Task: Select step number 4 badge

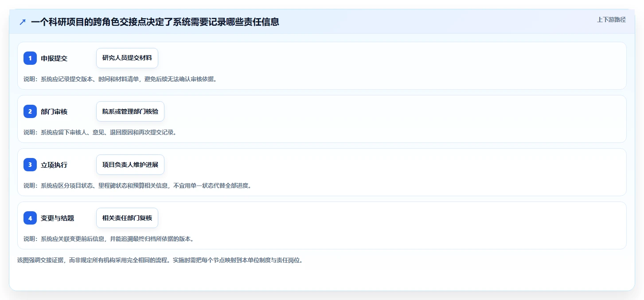Action: (30, 218)
